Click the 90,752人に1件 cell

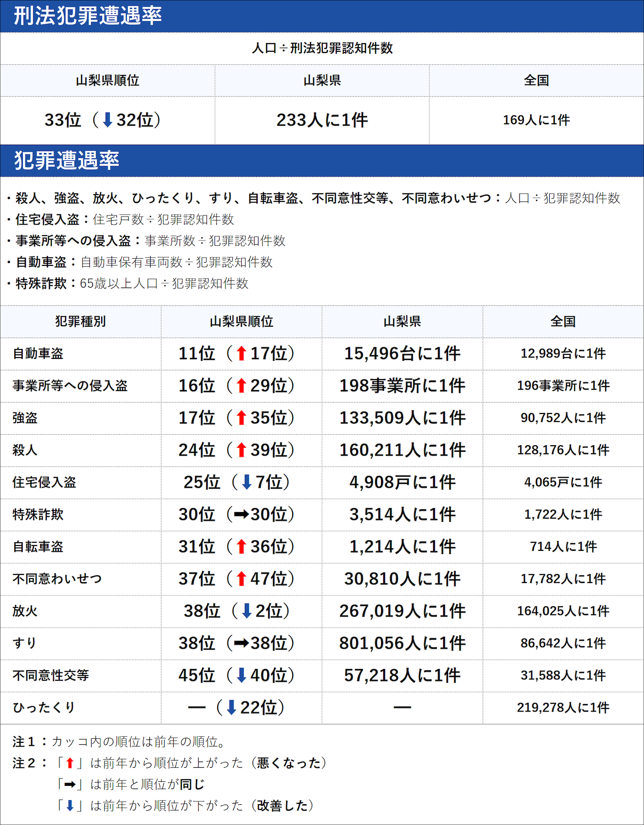[x=563, y=418]
